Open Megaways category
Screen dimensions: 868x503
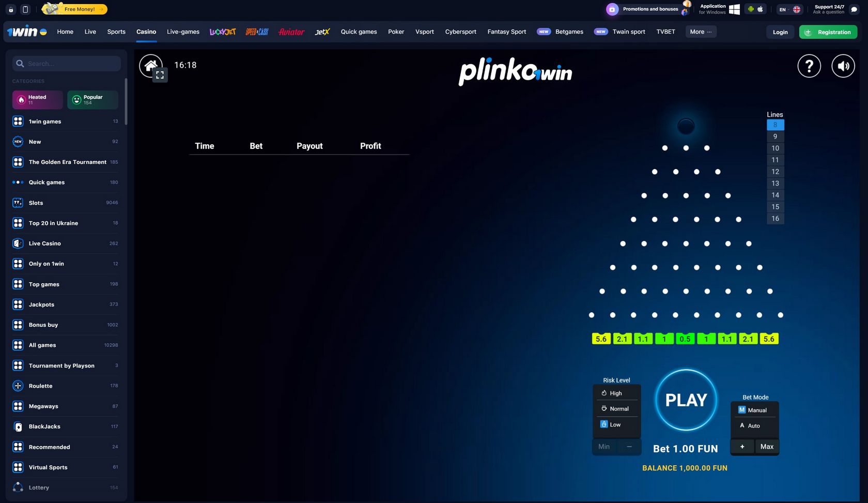65,406
